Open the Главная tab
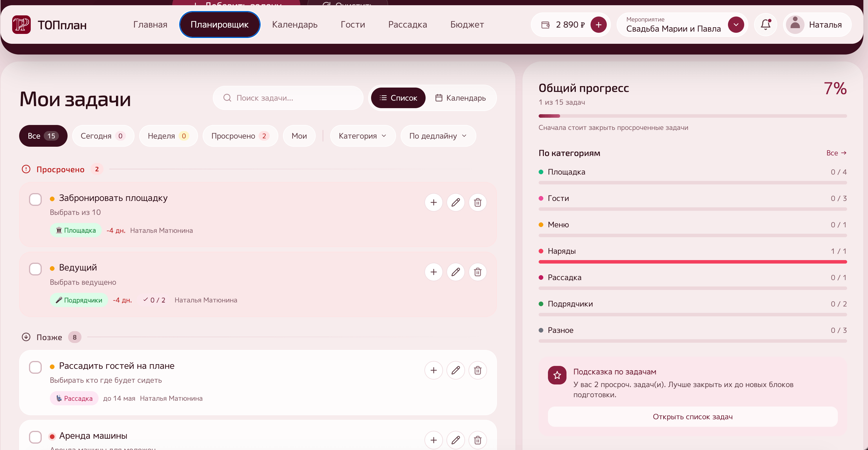 pos(150,25)
